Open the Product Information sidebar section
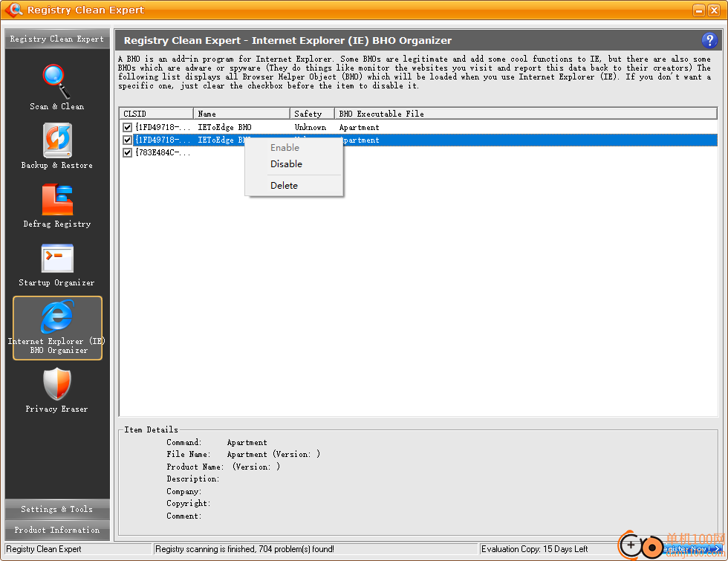The image size is (728, 561). click(x=57, y=530)
